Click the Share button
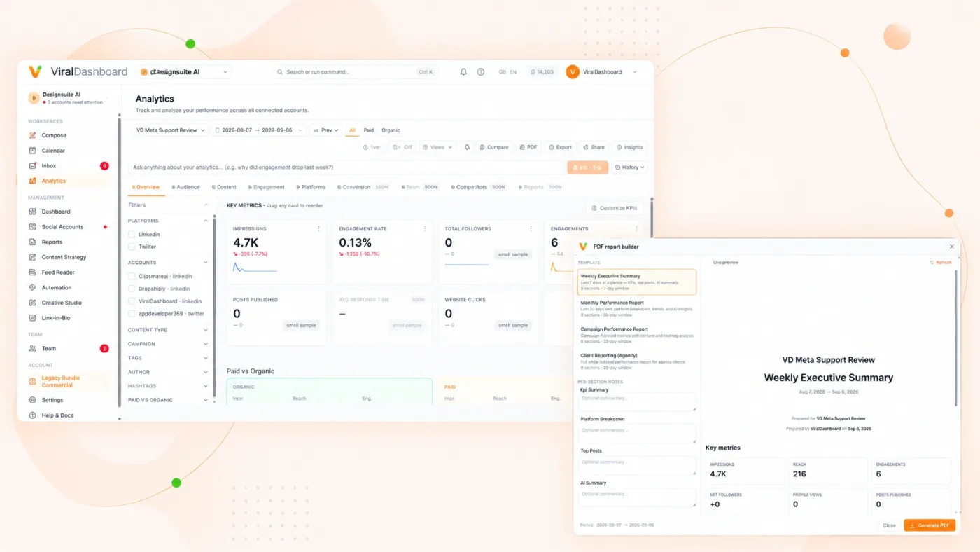This screenshot has height=552, width=980. (594, 147)
